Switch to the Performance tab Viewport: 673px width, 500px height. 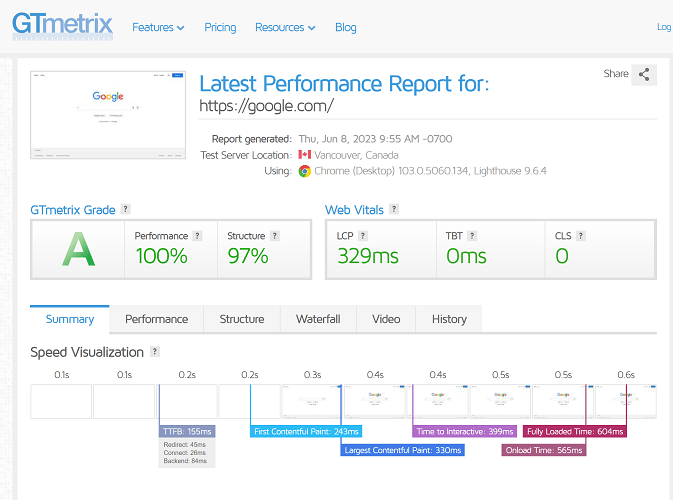(157, 319)
